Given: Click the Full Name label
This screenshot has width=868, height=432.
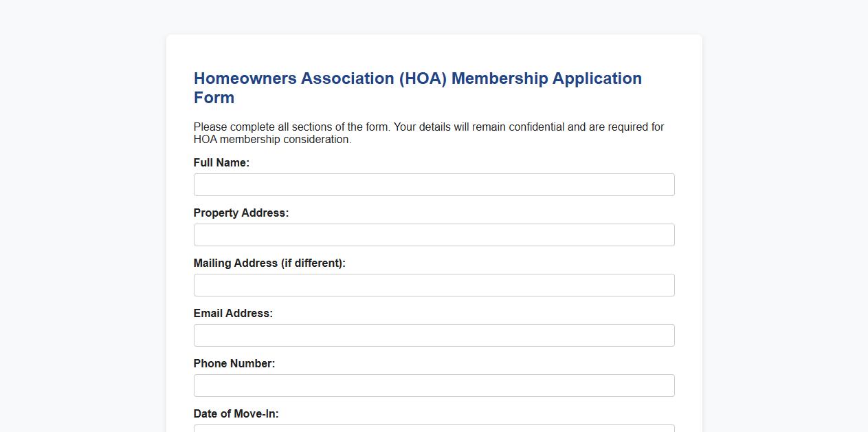Looking at the screenshot, I should click(221, 162).
